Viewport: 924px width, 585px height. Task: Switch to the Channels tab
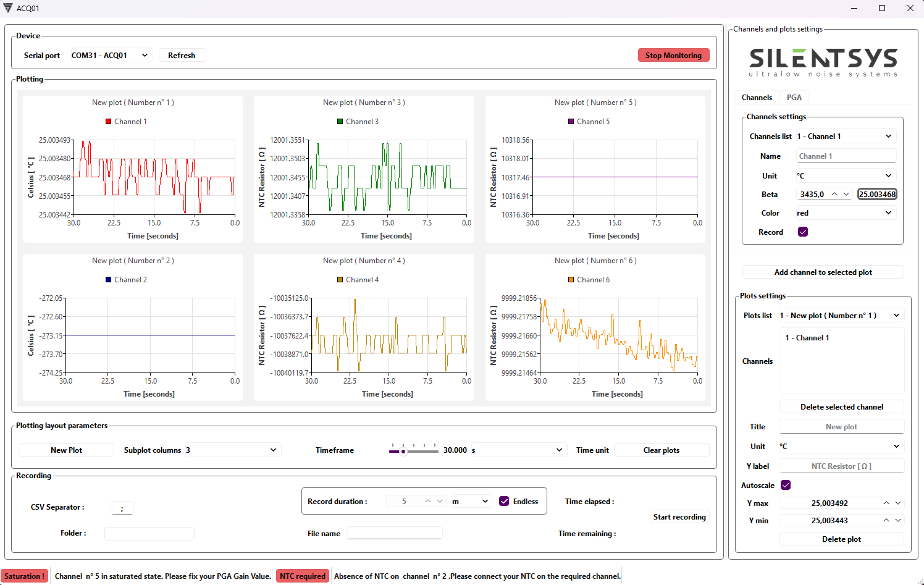757,97
